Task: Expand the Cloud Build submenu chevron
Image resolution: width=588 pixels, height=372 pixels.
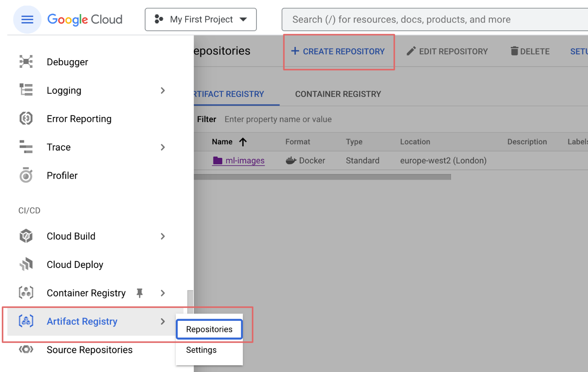Action: pos(163,236)
